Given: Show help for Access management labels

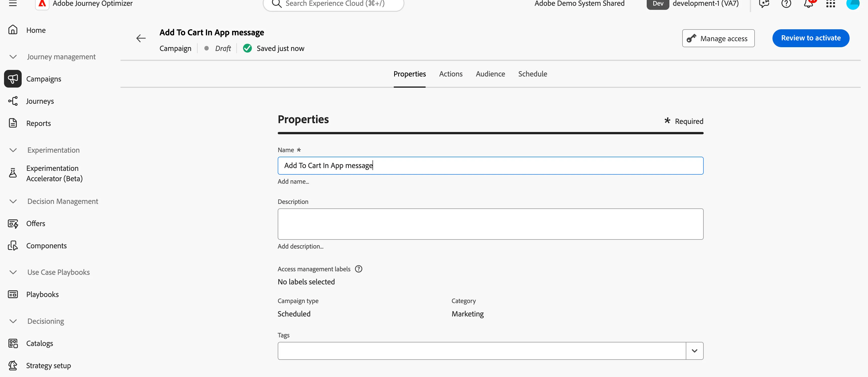Looking at the screenshot, I should pyautogui.click(x=359, y=269).
